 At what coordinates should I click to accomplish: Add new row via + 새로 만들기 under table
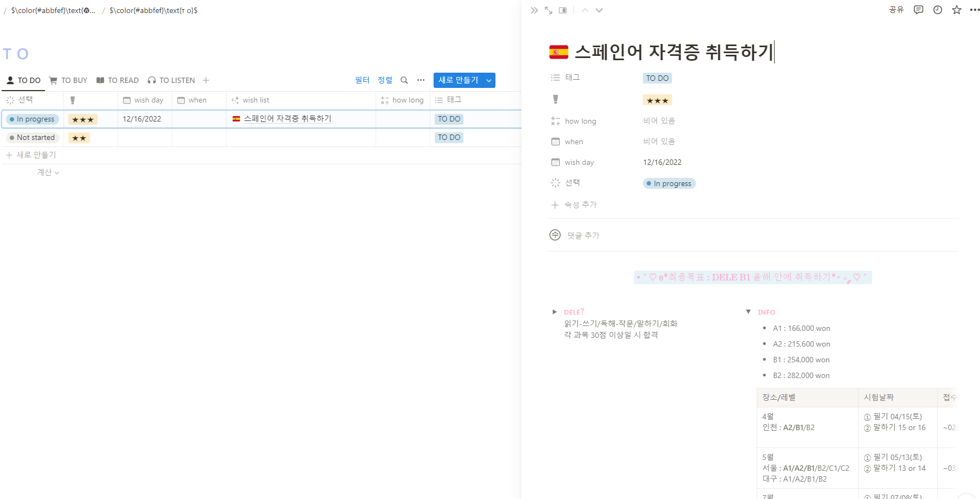tap(31, 155)
